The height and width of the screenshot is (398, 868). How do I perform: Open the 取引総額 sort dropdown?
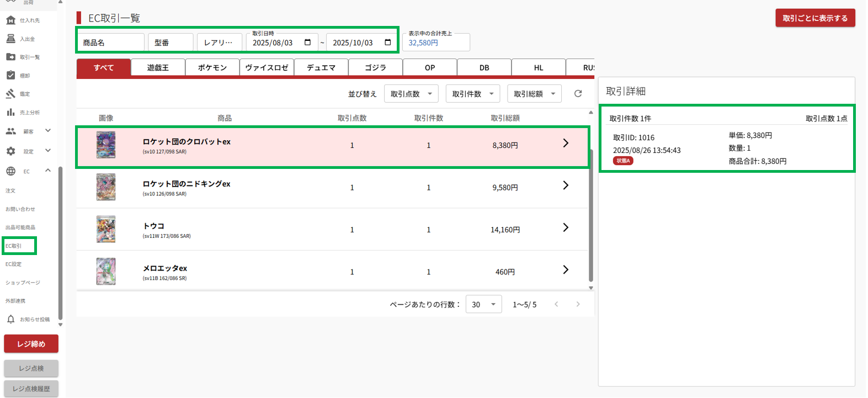click(534, 94)
